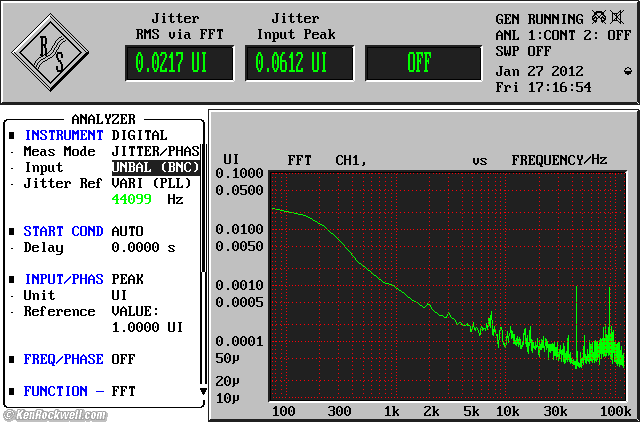Open the Meas Mode JITTER/PHAS selection
This screenshot has height=422, width=640.
click(155, 151)
